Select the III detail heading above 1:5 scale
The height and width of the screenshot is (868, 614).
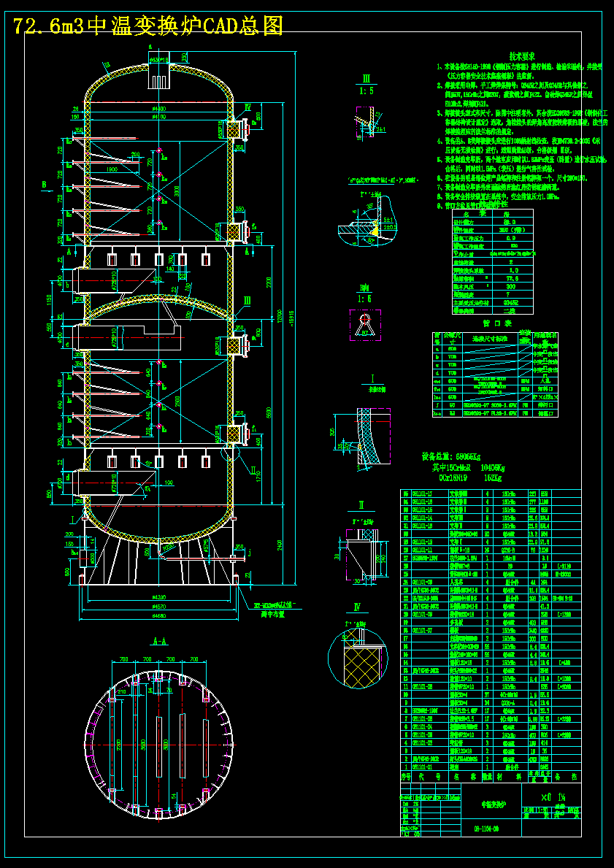[366, 78]
